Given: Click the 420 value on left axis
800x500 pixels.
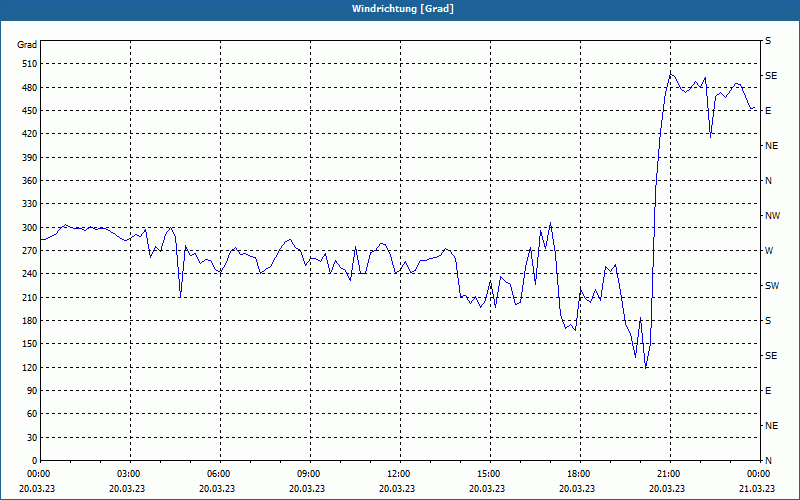Looking at the screenshot, I should 30,134.
